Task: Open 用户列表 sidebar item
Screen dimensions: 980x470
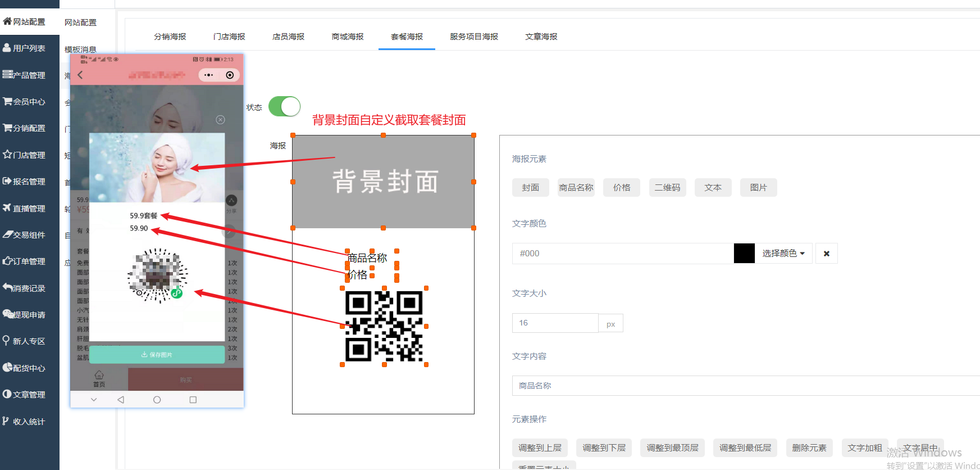Action: point(24,48)
